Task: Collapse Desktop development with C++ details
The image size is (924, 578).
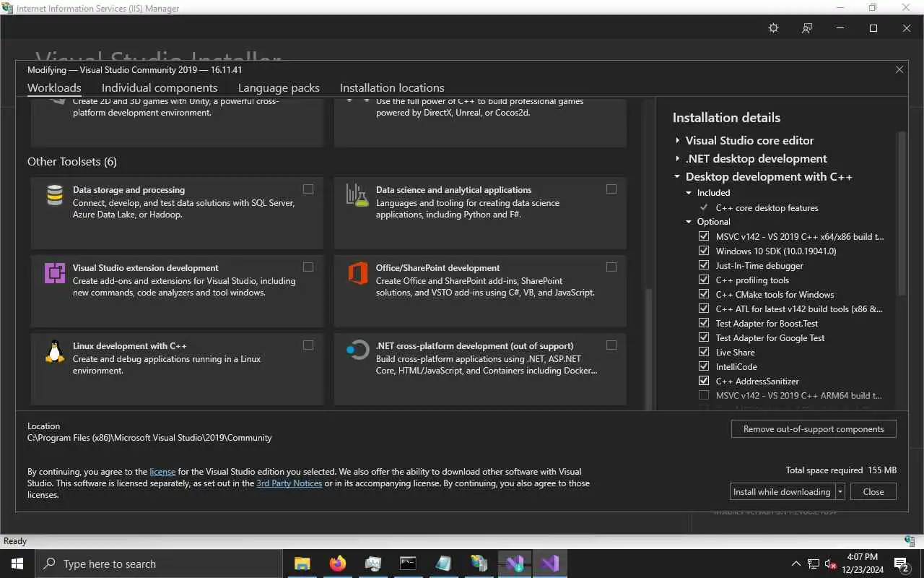Action: pyautogui.click(x=678, y=177)
